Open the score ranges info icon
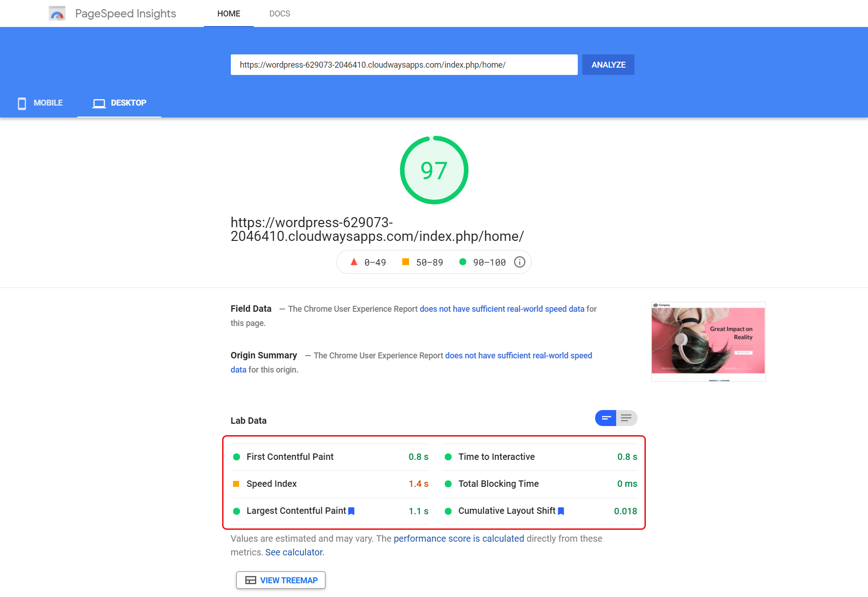The height and width of the screenshot is (597, 868). pos(519,262)
